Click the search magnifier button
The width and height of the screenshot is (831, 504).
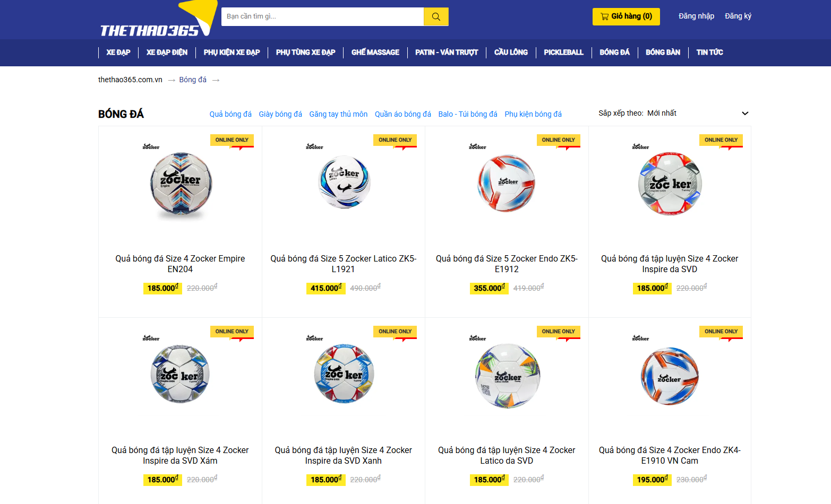436,16
